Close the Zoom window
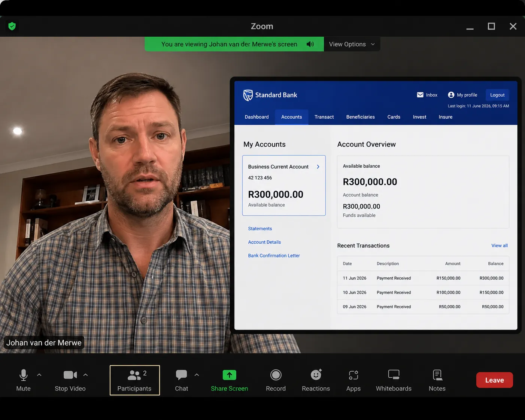 tap(513, 26)
